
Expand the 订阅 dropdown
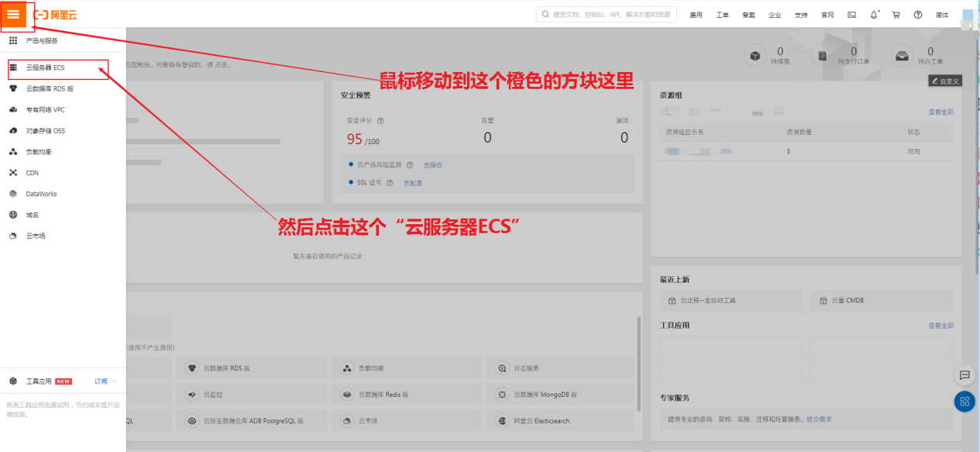click(x=106, y=381)
